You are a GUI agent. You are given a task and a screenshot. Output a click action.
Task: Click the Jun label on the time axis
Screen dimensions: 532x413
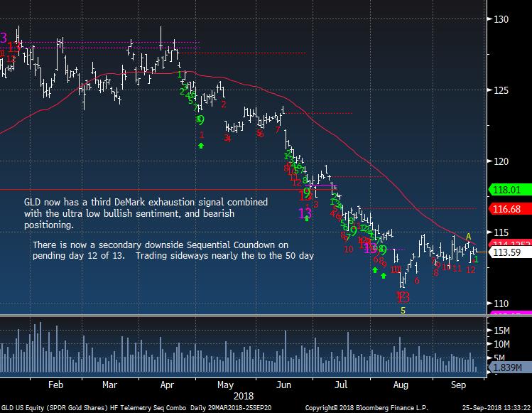coord(283,383)
